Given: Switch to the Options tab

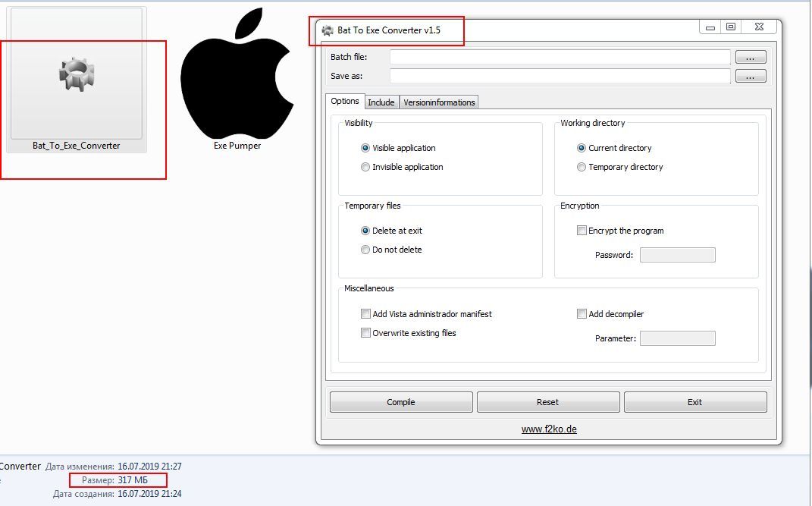Looking at the screenshot, I should [345, 101].
